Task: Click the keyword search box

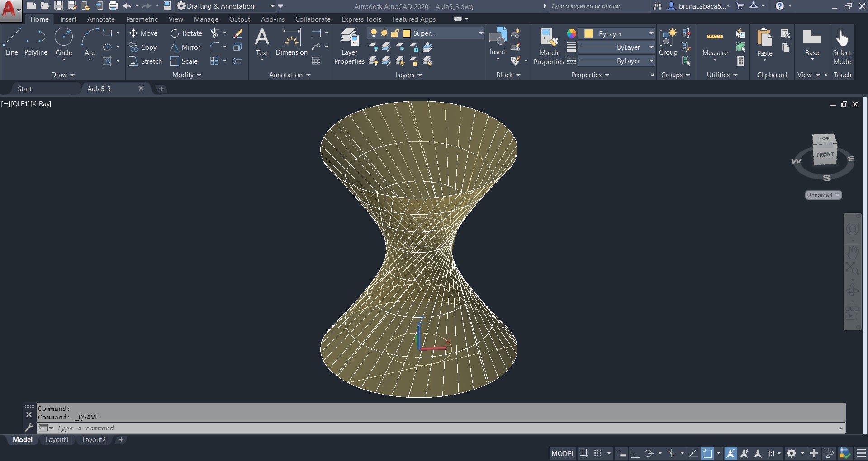Action: [599, 6]
